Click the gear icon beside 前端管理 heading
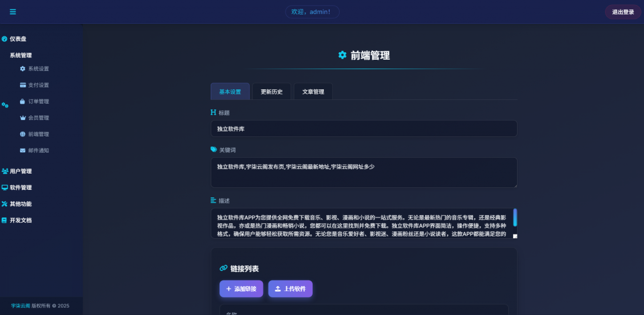644x315 pixels. (342, 55)
